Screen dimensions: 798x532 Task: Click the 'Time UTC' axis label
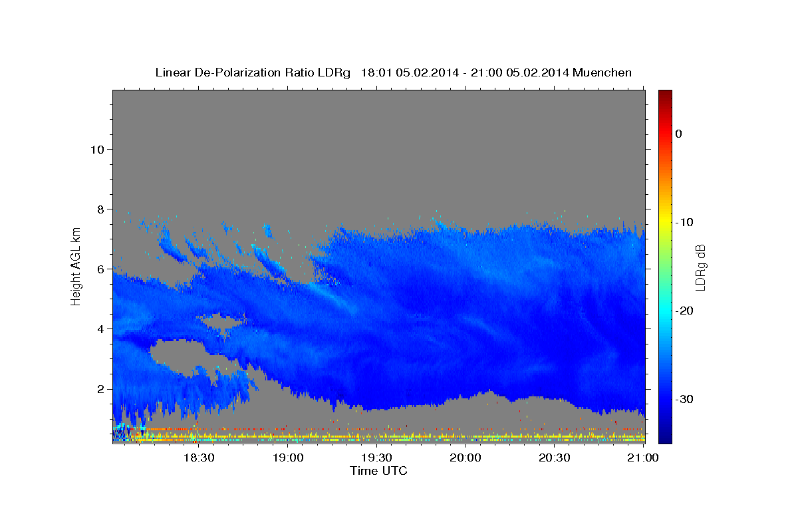[x=378, y=471]
